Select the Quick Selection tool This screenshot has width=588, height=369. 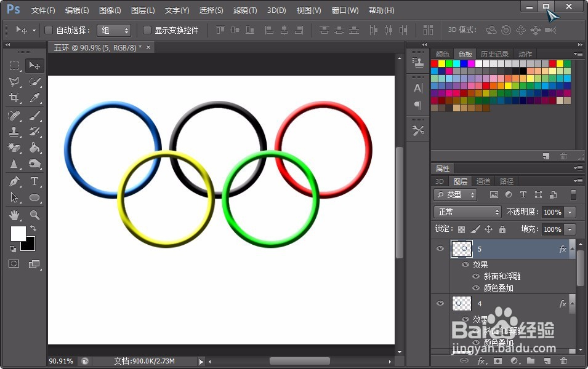tap(34, 82)
